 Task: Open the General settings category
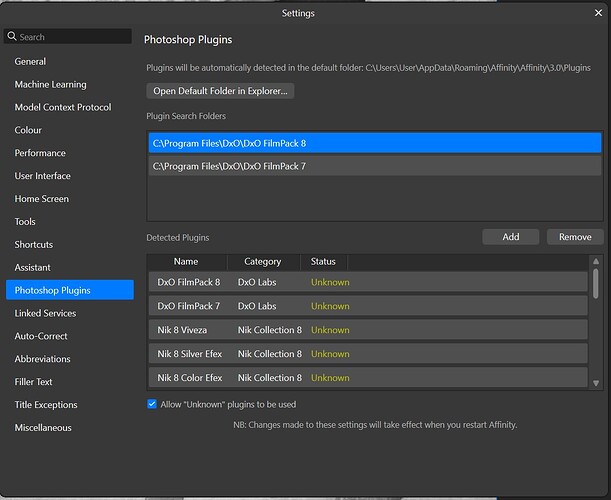pyautogui.click(x=30, y=62)
